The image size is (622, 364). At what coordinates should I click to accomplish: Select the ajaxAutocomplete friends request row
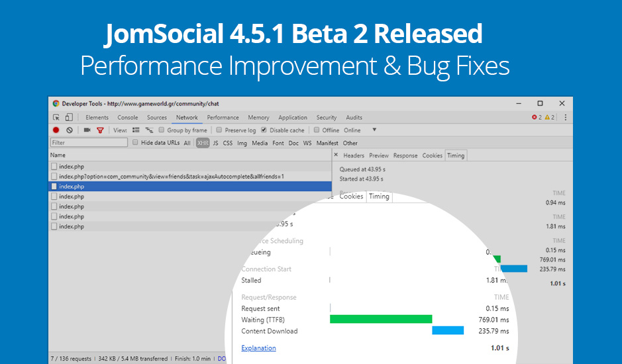[x=190, y=177]
